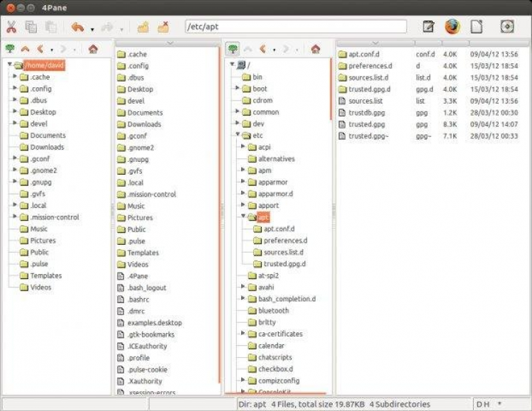This screenshot has width=532, height=411.
Task: Open the text editor toolbar icon
Action: pyautogui.click(x=428, y=26)
